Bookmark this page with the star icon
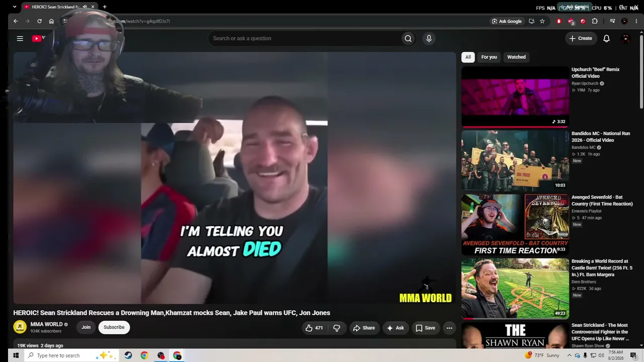Viewport: 644px width, 362px height. (x=542, y=21)
